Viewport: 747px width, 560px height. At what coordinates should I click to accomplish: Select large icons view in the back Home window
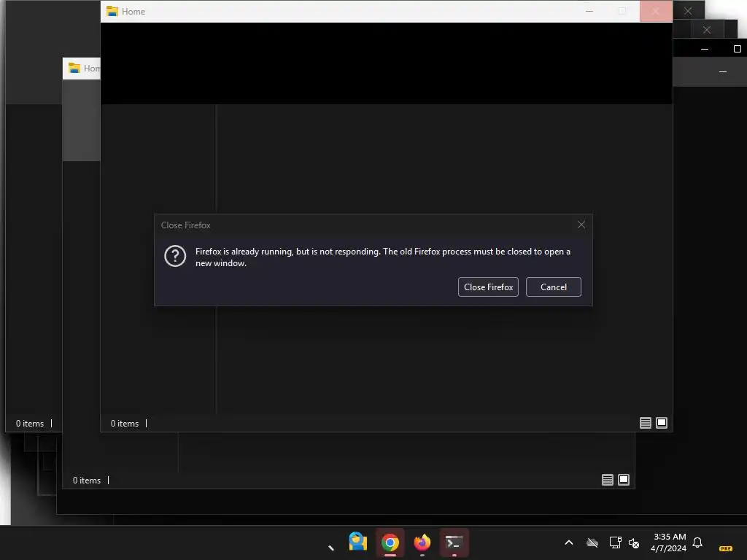[x=624, y=480]
